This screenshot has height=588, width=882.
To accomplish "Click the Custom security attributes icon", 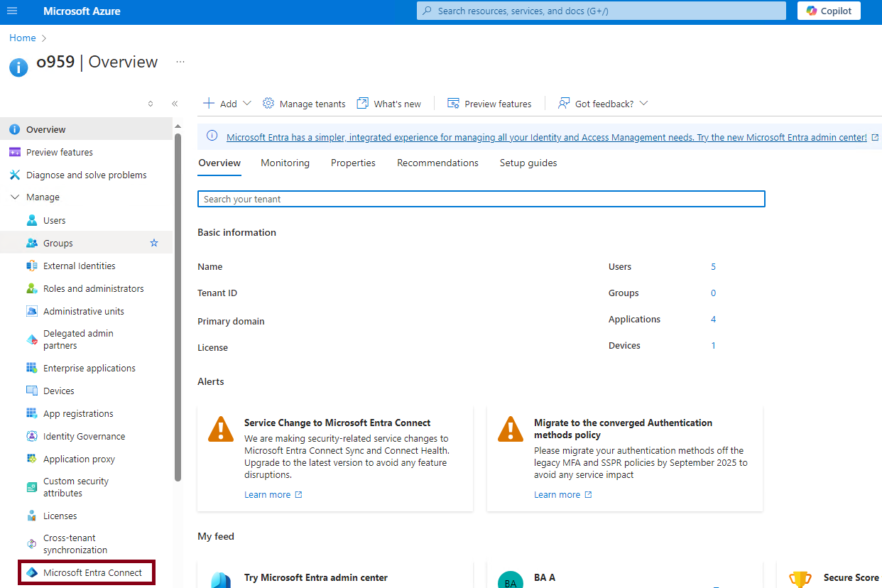I will pyautogui.click(x=32, y=487).
